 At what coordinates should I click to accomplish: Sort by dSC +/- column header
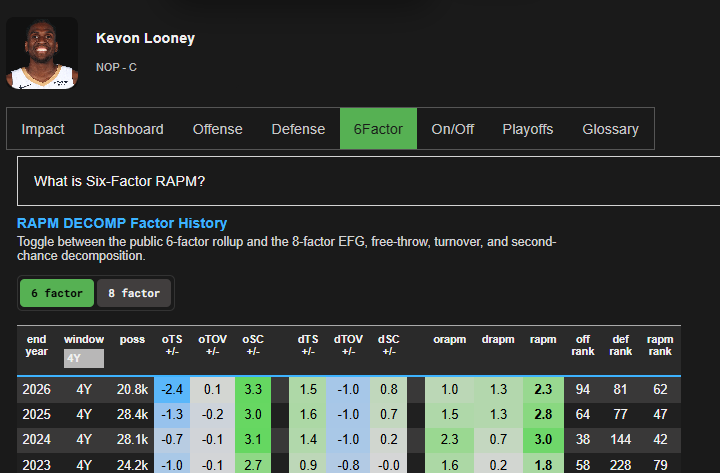(388, 345)
